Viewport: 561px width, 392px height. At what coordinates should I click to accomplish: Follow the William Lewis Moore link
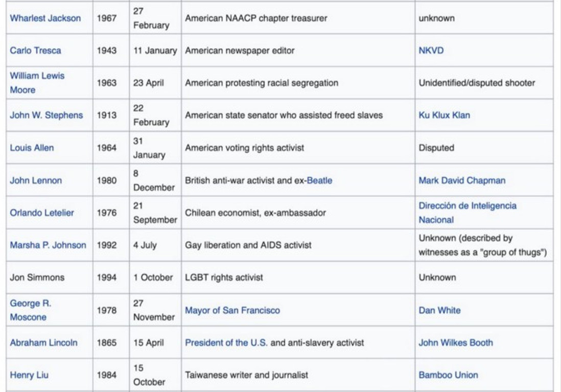(x=37, y=83)
